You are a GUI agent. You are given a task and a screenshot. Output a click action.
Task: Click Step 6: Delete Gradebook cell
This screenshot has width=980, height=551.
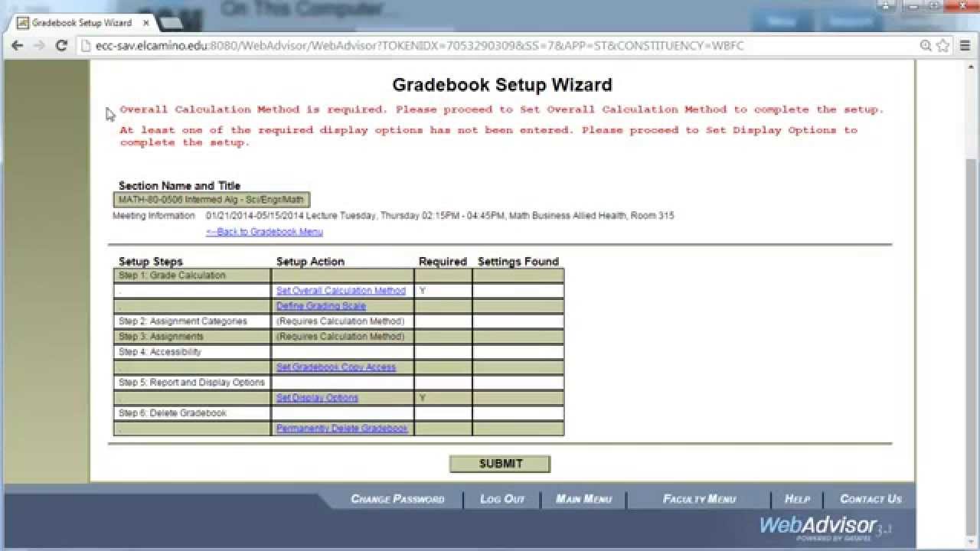192,413
